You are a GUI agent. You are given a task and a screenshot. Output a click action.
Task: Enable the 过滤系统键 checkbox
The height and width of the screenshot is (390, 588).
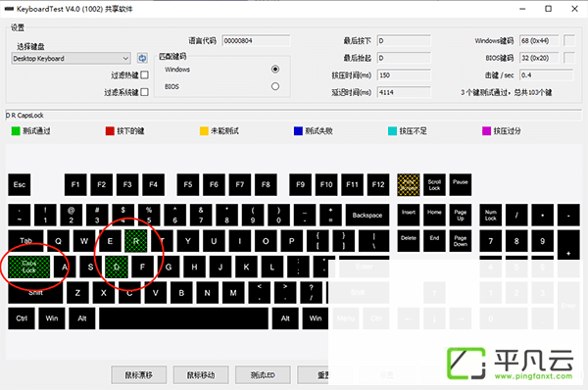tap(144, 92)
